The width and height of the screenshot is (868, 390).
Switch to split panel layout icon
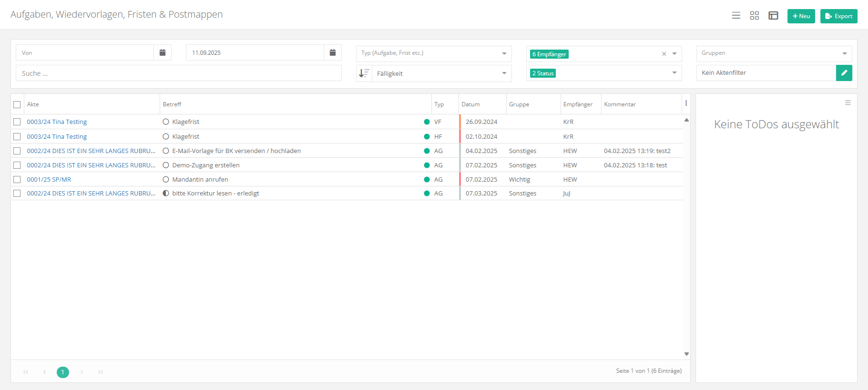coord(773,16)
